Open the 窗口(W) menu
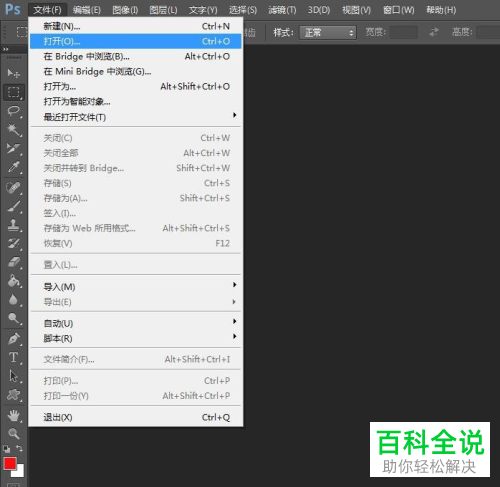The height and width of the screenshot is (487, 500). point(399,10)
